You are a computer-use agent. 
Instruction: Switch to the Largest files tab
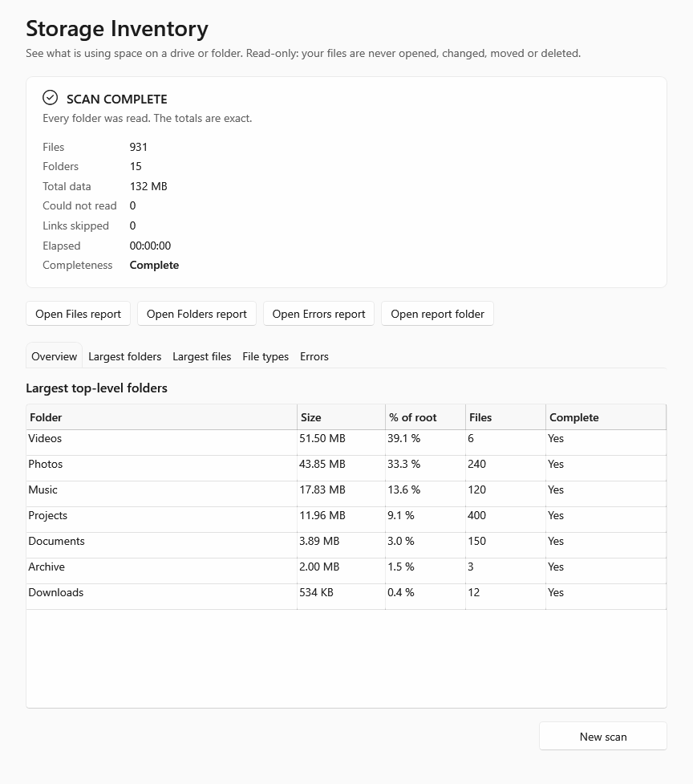[x=202, y=356]
